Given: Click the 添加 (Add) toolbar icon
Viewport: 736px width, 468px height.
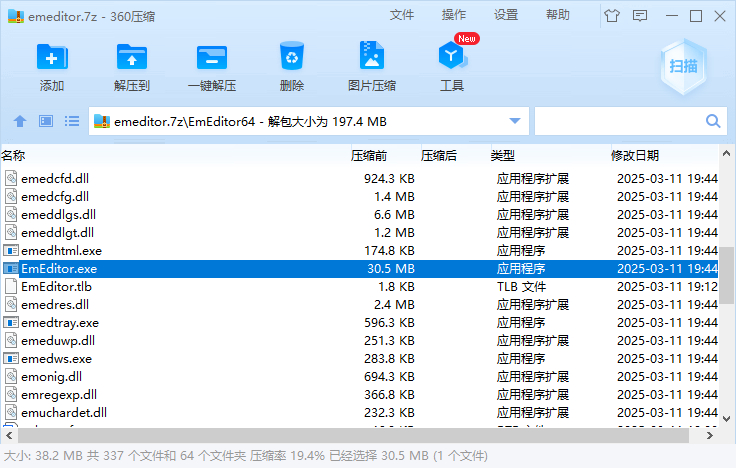Looking at the screenshot, I should [52, 58].
